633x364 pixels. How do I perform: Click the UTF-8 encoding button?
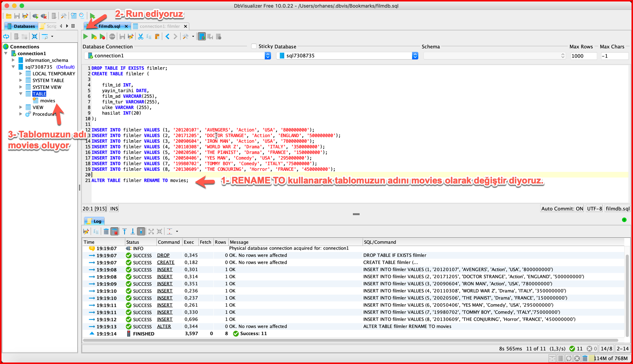pos(594,209)
